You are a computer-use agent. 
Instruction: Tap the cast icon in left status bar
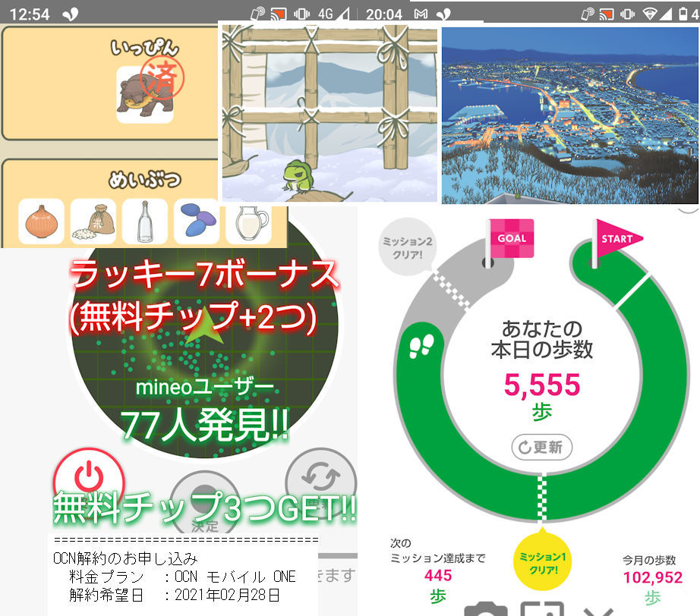coord(278,14)
